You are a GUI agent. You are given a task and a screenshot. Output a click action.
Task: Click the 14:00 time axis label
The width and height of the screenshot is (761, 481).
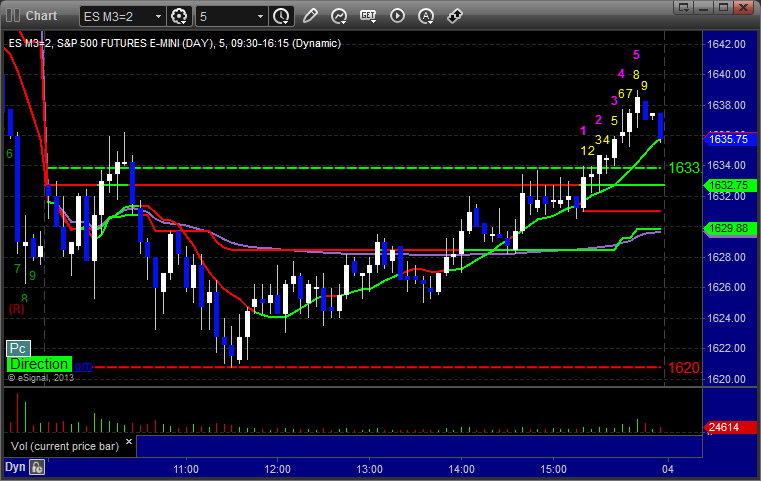coord(461,469)
